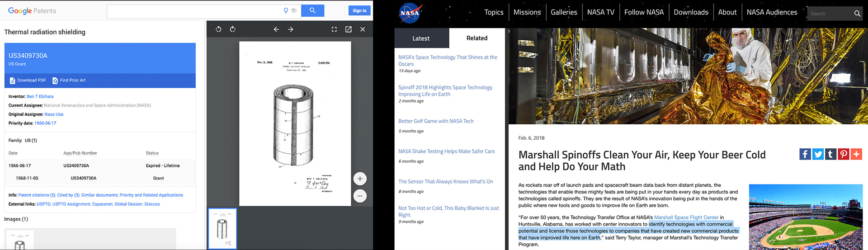
Task: Close the patent image viewer
Action: coord(363,29)
